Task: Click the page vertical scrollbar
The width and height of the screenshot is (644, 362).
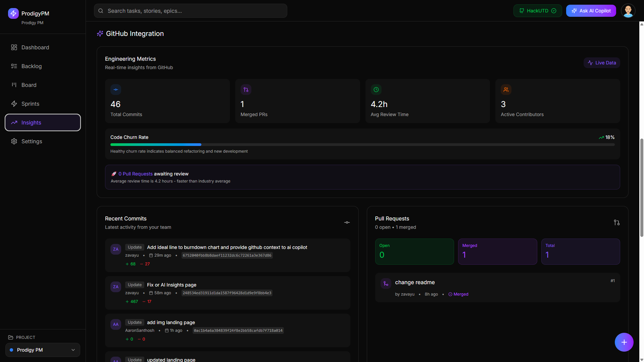Action: click(x=642, y=188)
